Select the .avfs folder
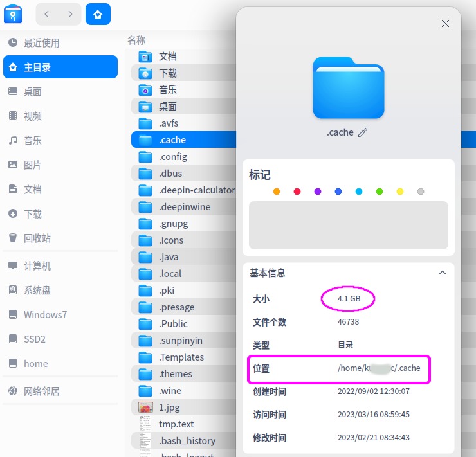The width and height of the screenshot is (476, 457). pos(184,123)
